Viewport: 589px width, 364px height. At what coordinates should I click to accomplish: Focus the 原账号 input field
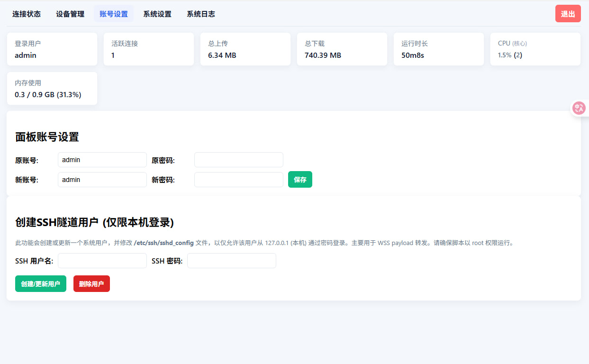coord(102,160)
